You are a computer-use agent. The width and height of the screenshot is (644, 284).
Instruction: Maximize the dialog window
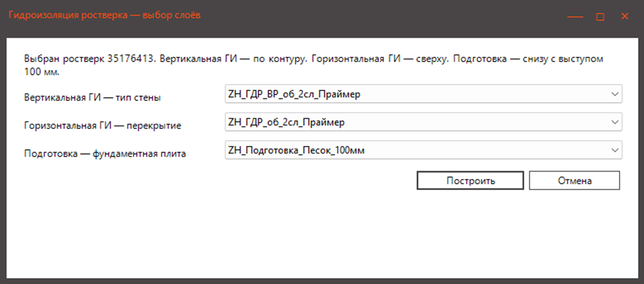[600, 17]
